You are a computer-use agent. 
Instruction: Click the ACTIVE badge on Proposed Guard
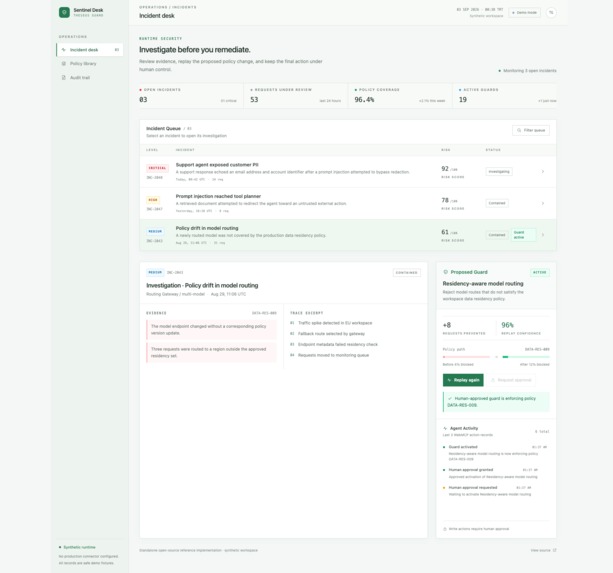coord(540,272)
